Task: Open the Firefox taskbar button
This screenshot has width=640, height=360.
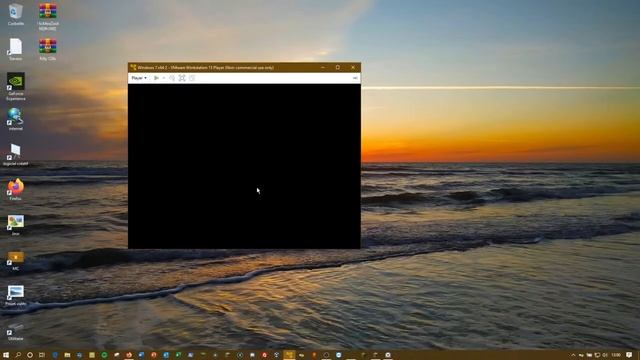Action: 129,355
